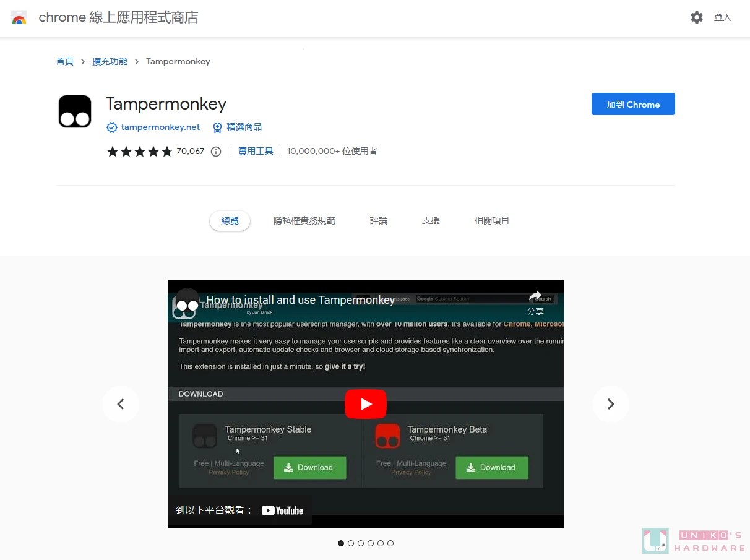Screen dimensions: 750x560
Task: Advance to the next slide with the right arrow
Action: tap(611, 404)
